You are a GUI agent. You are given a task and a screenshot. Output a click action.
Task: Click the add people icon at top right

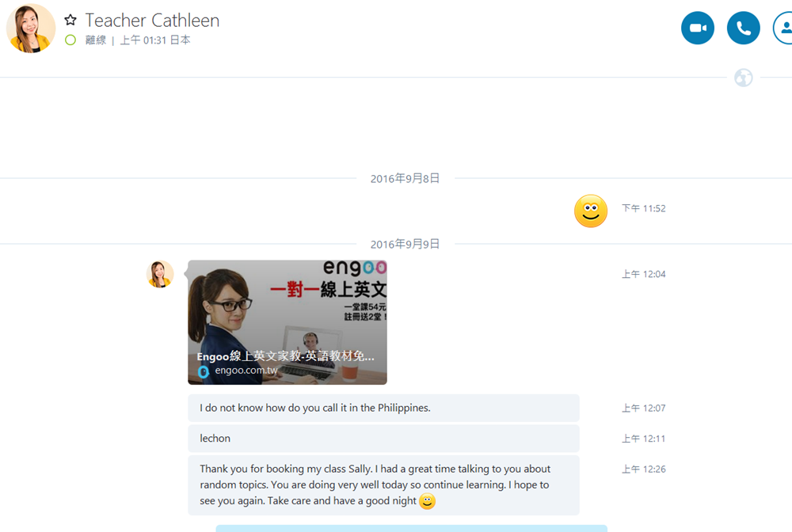pos(783,28)
